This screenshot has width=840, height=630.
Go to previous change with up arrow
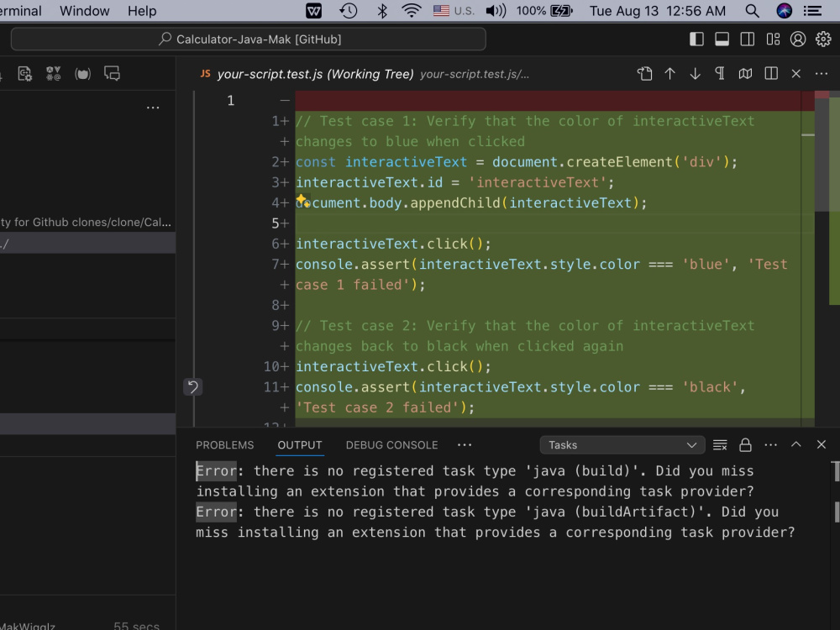pos(669,73)
